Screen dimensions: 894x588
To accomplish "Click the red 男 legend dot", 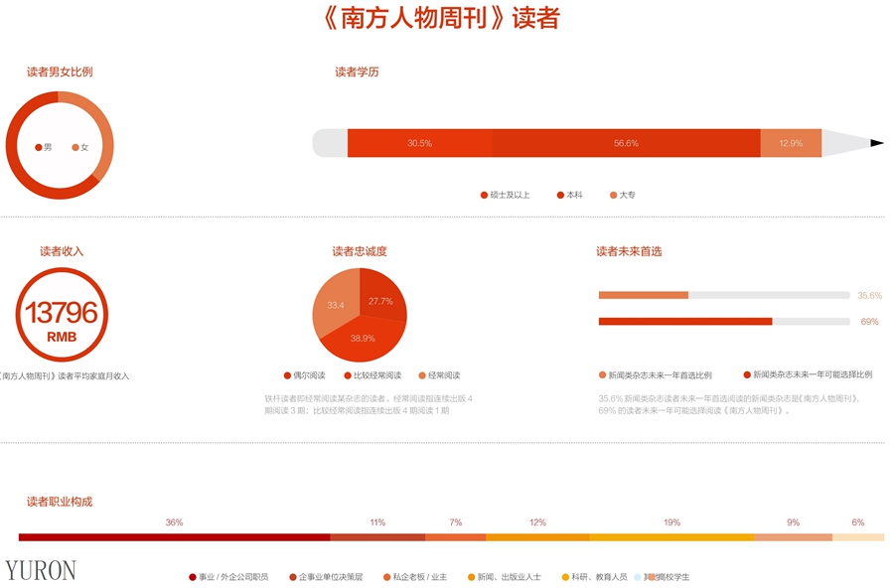I will pos(38,148).
